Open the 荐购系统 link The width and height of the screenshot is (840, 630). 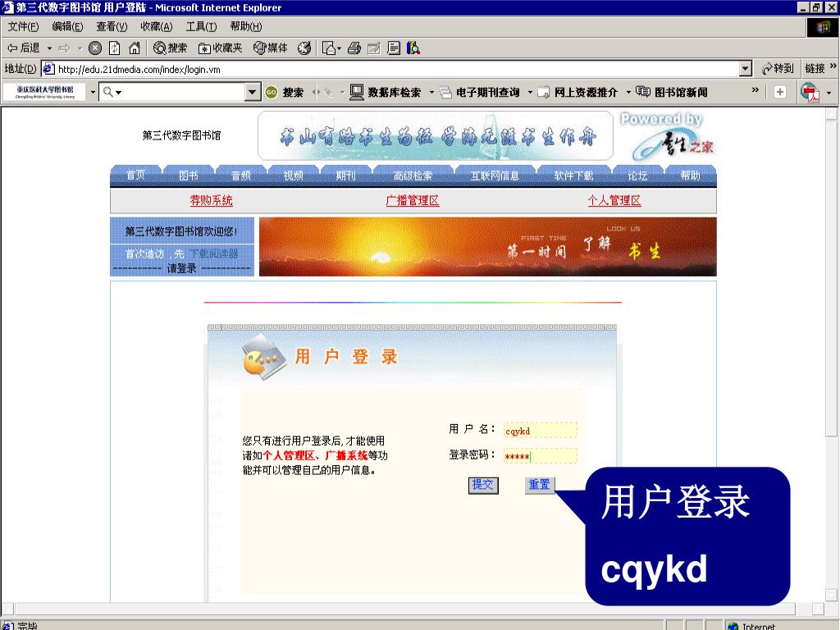(211, 200)
